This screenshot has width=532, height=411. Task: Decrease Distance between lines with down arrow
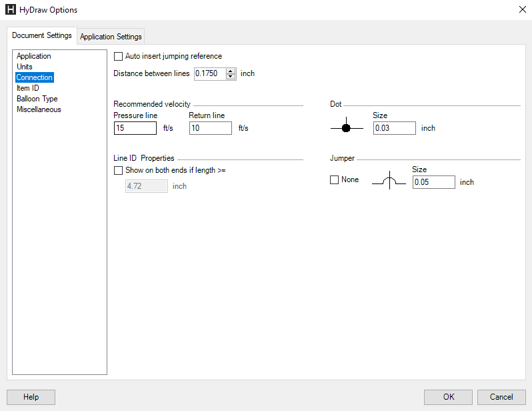231,77
